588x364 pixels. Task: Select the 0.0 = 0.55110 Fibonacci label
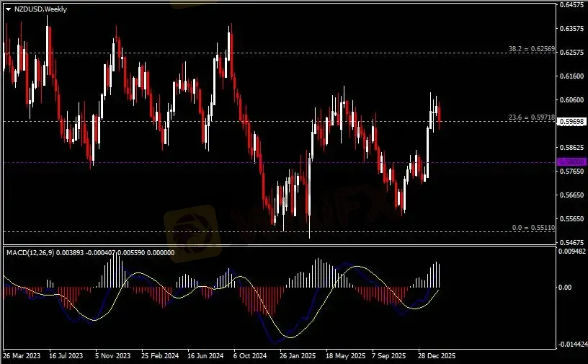(533, 228)
